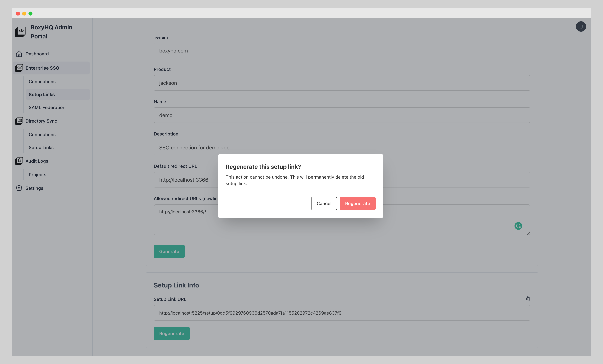This screenshot has width=603, height=364.
Task: Click the BoxyHQ logo icon
Action: (x=20, y=32)
